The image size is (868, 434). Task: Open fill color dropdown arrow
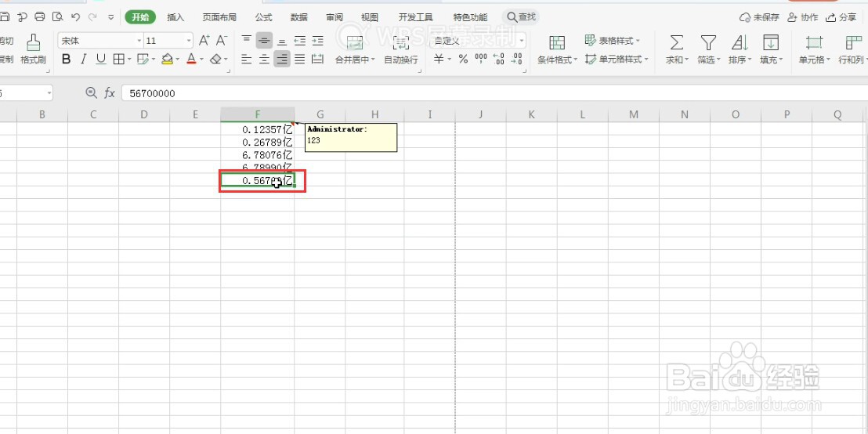point(177,60)
